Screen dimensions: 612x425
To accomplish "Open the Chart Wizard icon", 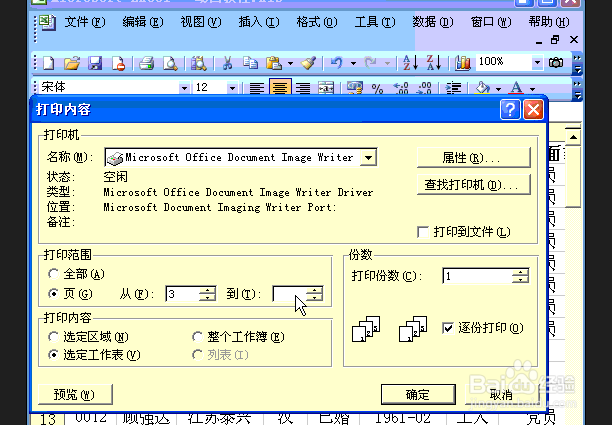I will (x=463, y=63).
